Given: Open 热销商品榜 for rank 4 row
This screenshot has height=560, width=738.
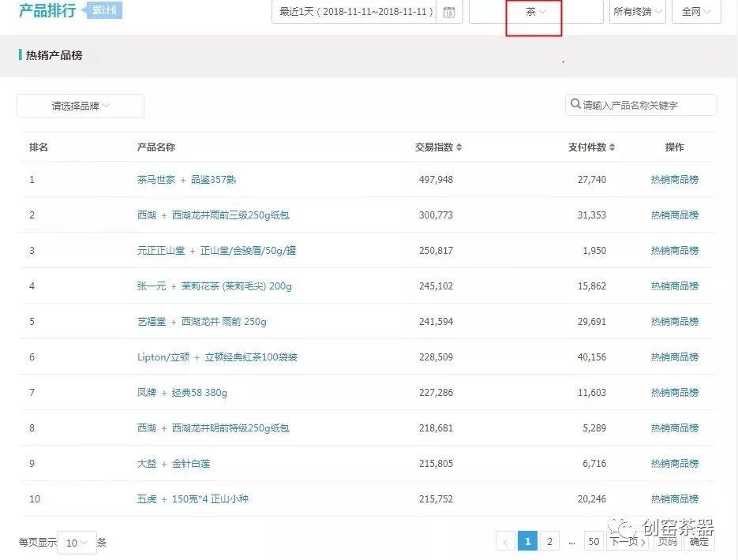Looking at the screenshot, I should (x=674, y=286).
